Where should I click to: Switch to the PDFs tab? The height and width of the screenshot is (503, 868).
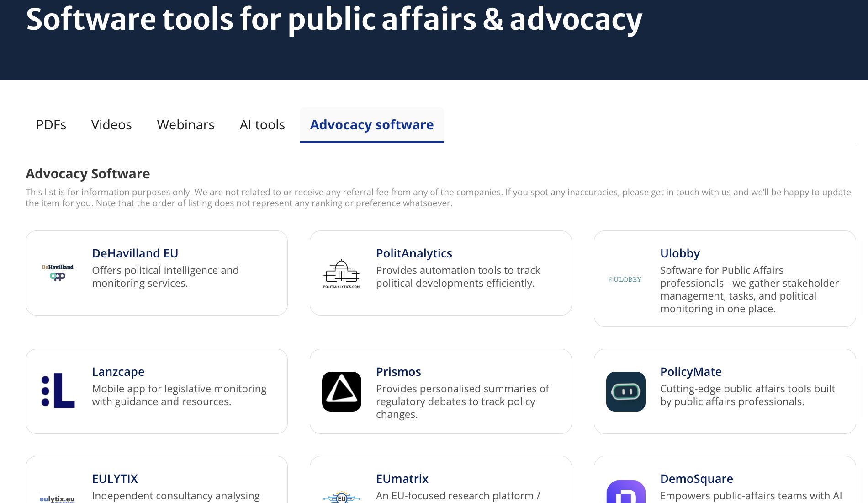51,125
